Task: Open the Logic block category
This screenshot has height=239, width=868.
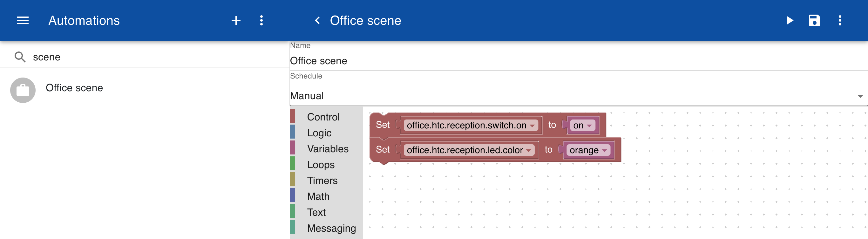Action: click(x=319, y=133)
